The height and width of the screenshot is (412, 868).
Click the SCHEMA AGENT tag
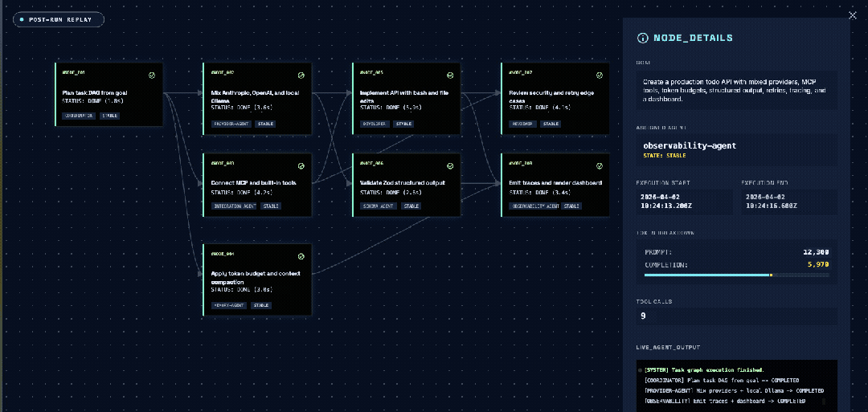tap(379, 206)
